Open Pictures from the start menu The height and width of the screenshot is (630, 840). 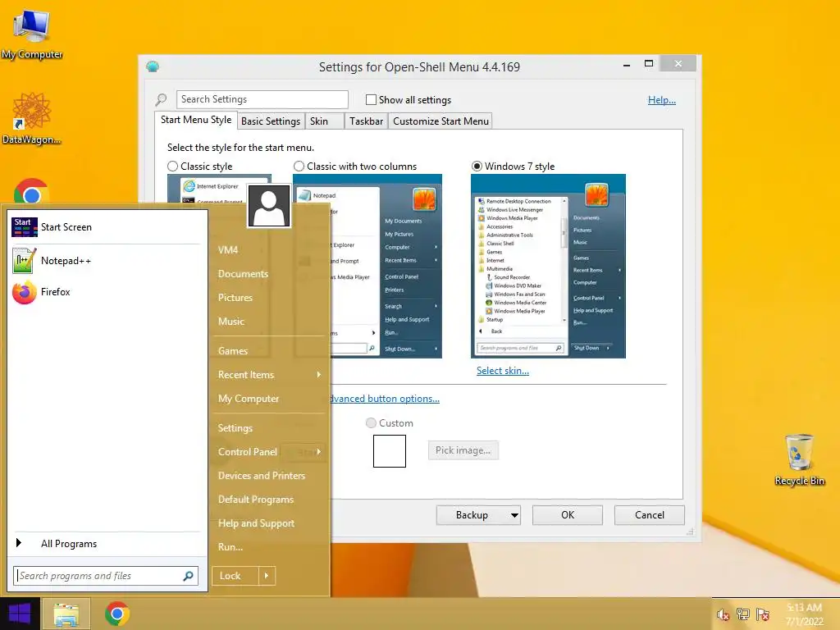[235, 298]
